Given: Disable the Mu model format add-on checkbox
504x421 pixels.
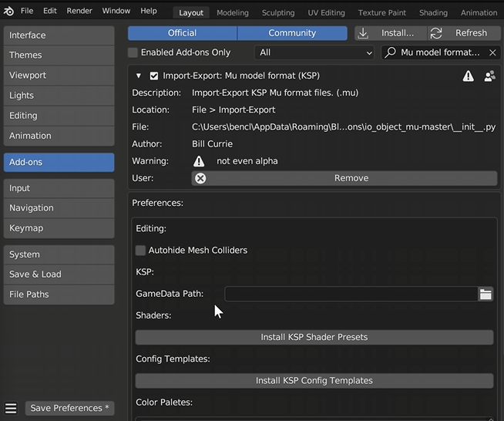Looking at the screenshot, I should (x=154, y=76).
